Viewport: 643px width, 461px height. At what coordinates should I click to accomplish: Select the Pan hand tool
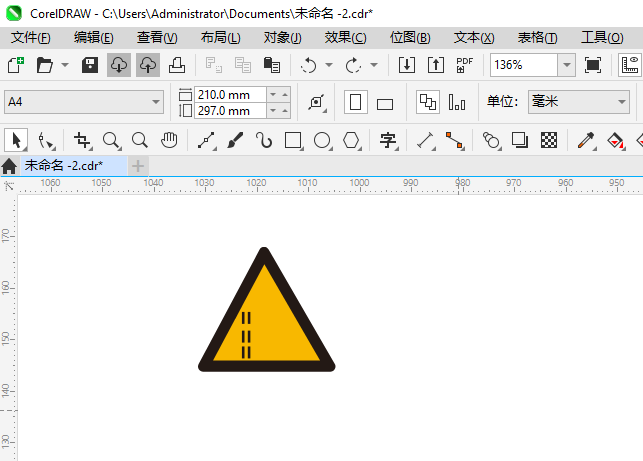coord(169,141)
